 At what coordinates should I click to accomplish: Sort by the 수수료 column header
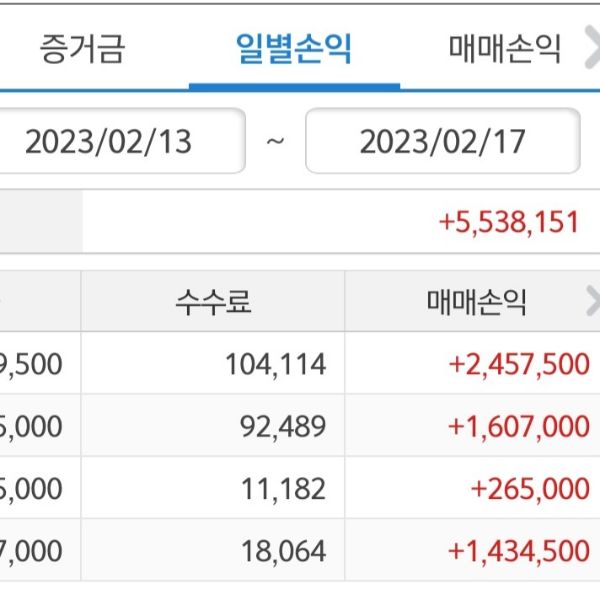point(213,301)
